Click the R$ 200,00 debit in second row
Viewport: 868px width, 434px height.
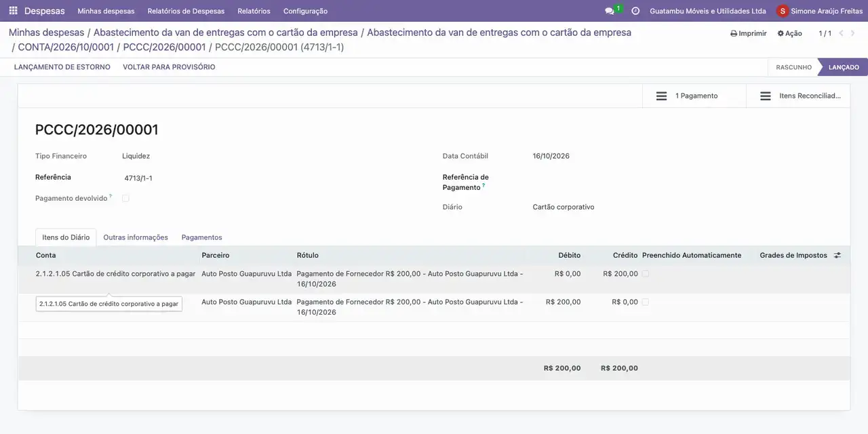click(x=564, y=302)
